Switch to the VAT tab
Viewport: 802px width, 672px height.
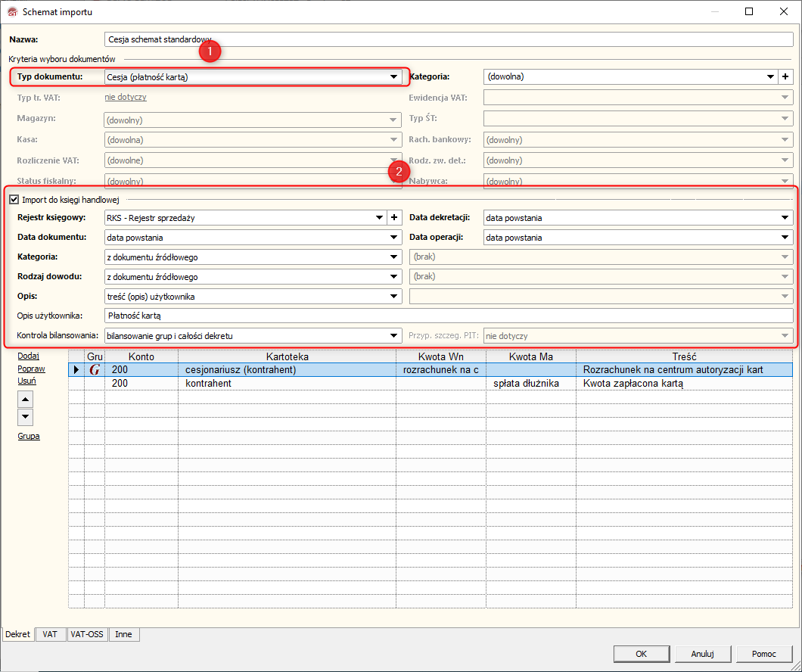tap(50, 634)
